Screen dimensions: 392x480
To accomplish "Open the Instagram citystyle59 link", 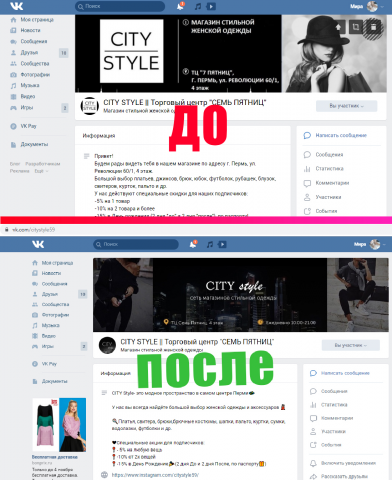I will pyautogui.click(x=155, y=475).
